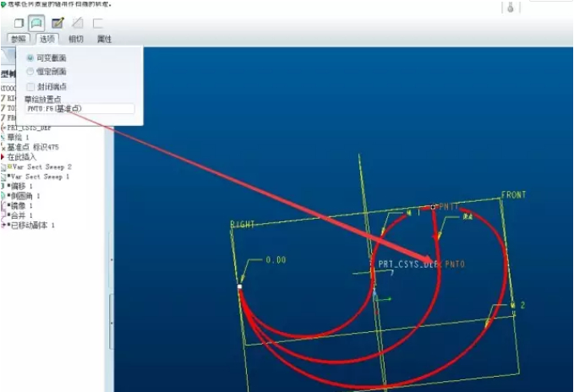Image resolution: width=574 pixels, height=392 pixels.
Task: Click the 草绘放置点 input field
Action: point(79,109)
